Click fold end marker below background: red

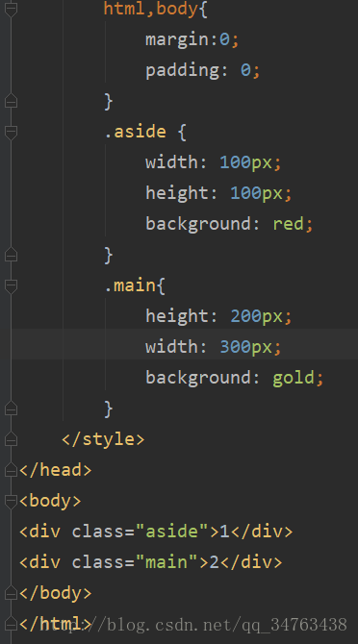(x=12, y=255)
